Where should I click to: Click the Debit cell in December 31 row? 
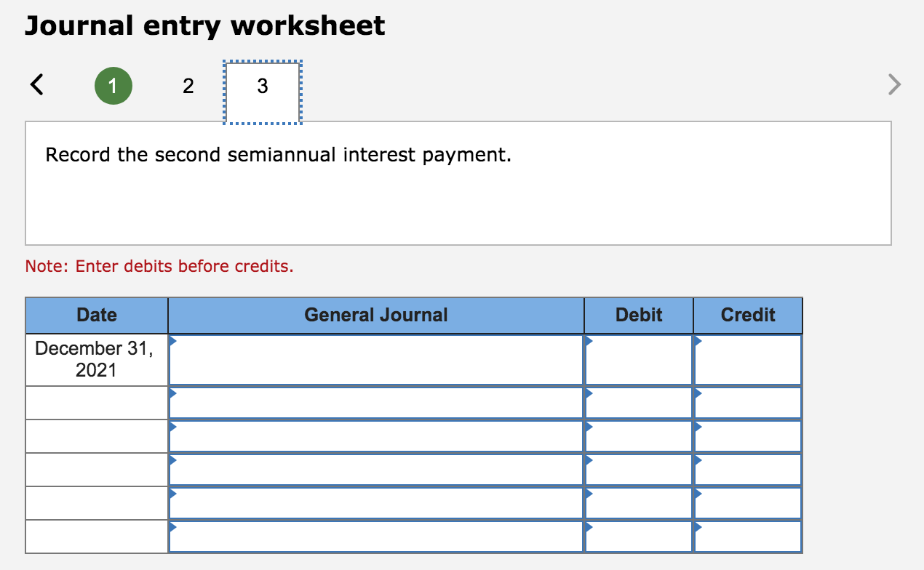click(639, 360)
